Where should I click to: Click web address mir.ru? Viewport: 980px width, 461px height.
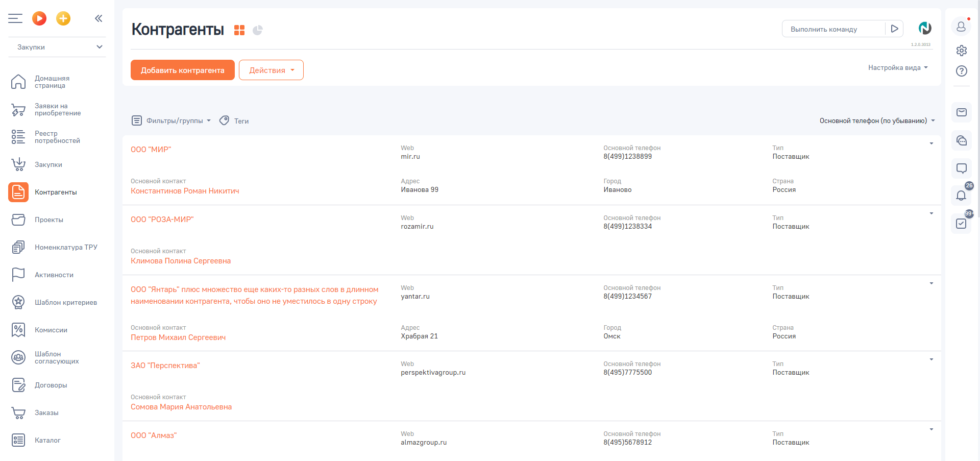coord(410,157)
